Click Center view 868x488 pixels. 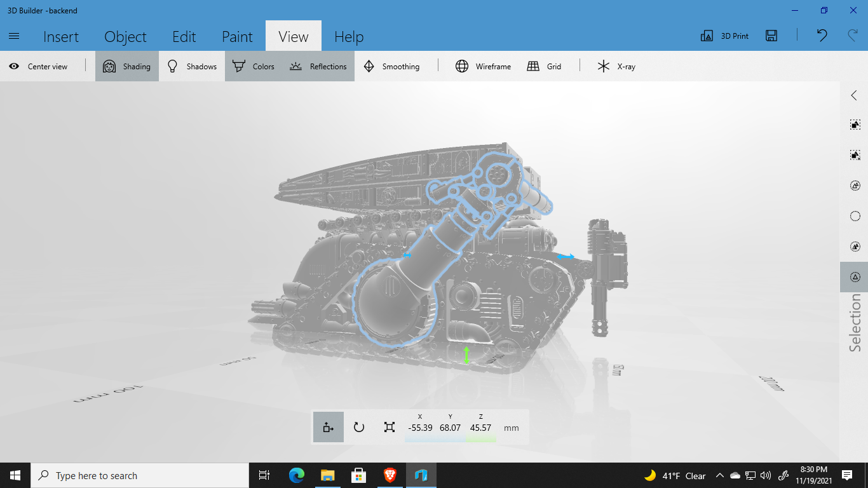(x=39, y=66)
